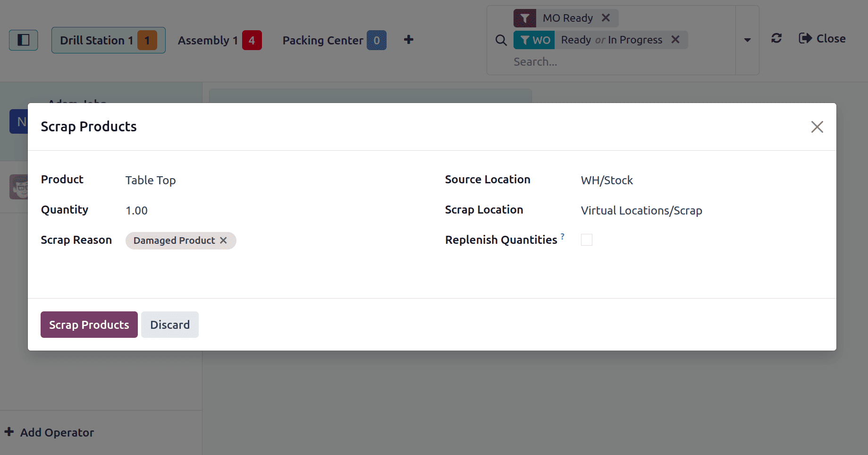Open the Product field Table Top
The width and height of the screenshot is (868, 455).
coord(151,180)
